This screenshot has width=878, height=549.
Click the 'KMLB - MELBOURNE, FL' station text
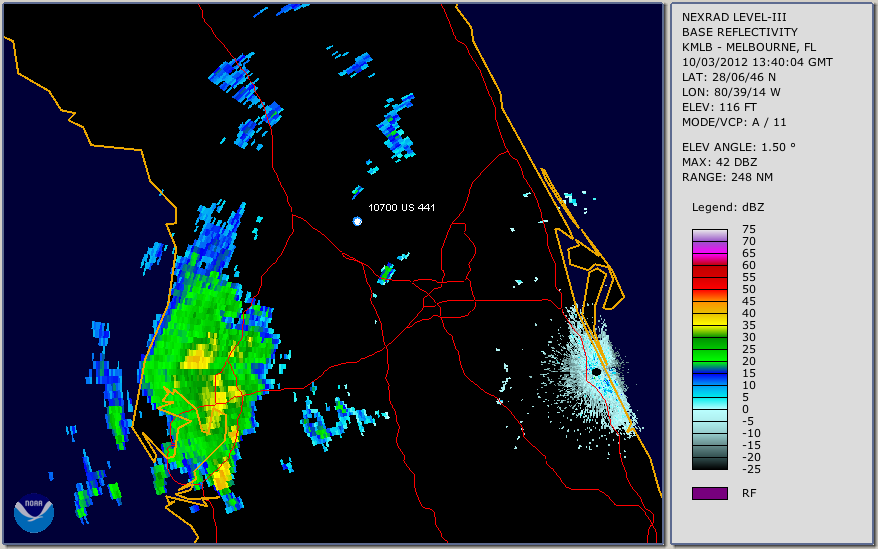[749, 47]
